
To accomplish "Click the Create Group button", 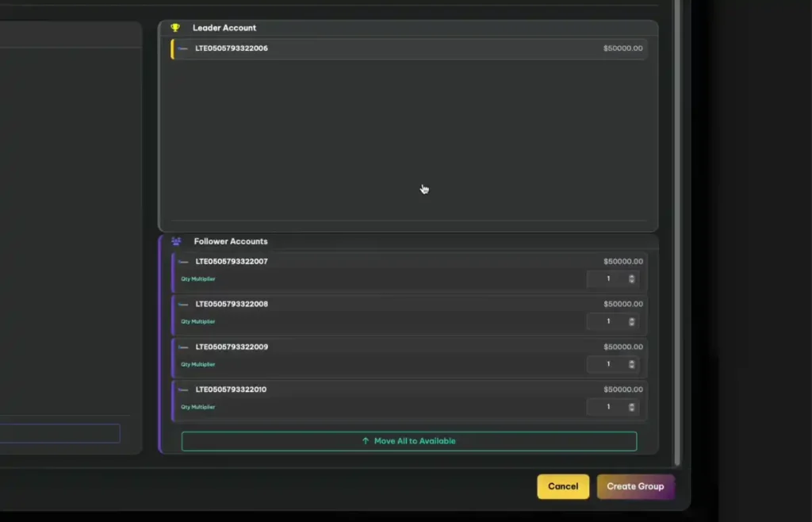I will [635, 486].
